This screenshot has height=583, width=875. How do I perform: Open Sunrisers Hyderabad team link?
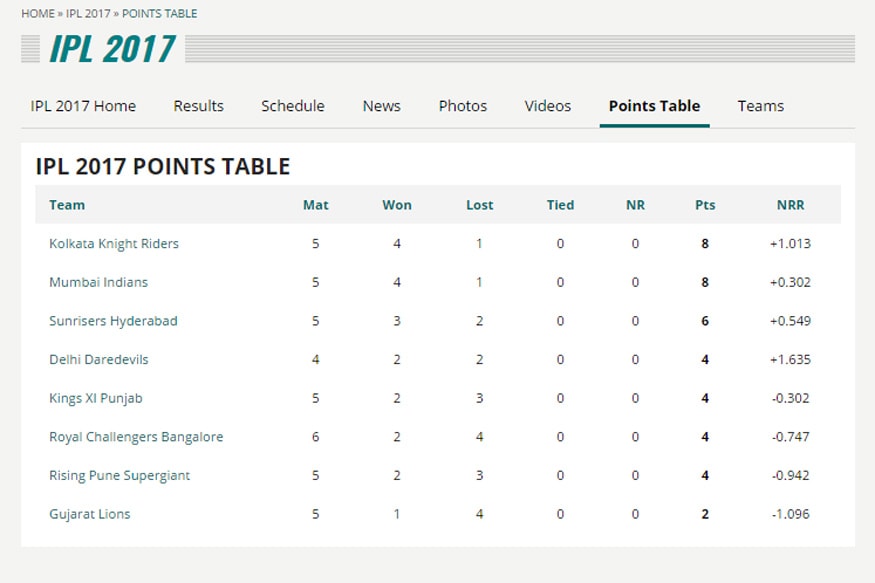(113, 321)
